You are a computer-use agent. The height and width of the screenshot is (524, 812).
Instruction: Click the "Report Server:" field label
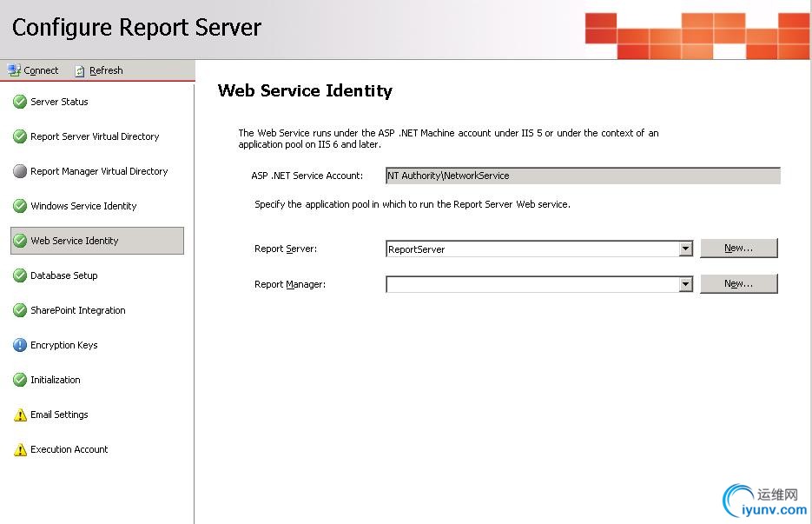[x=286, y=249]
